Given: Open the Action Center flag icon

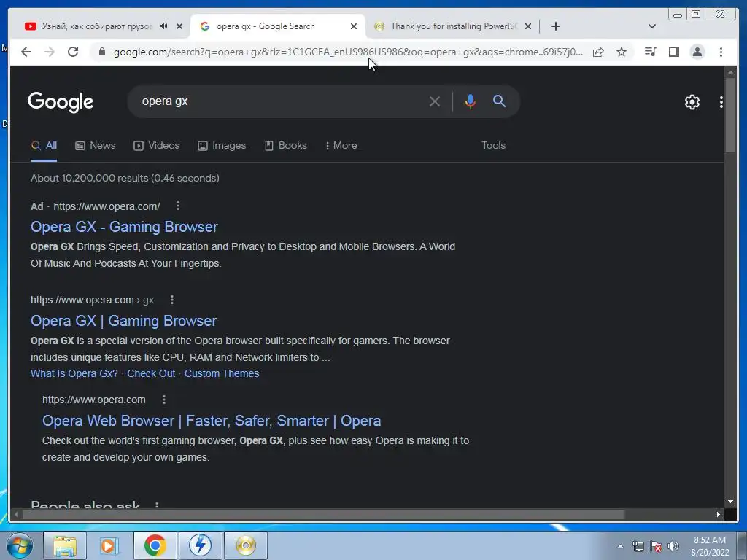Looking at the screenshot, I should click(656, 546).
